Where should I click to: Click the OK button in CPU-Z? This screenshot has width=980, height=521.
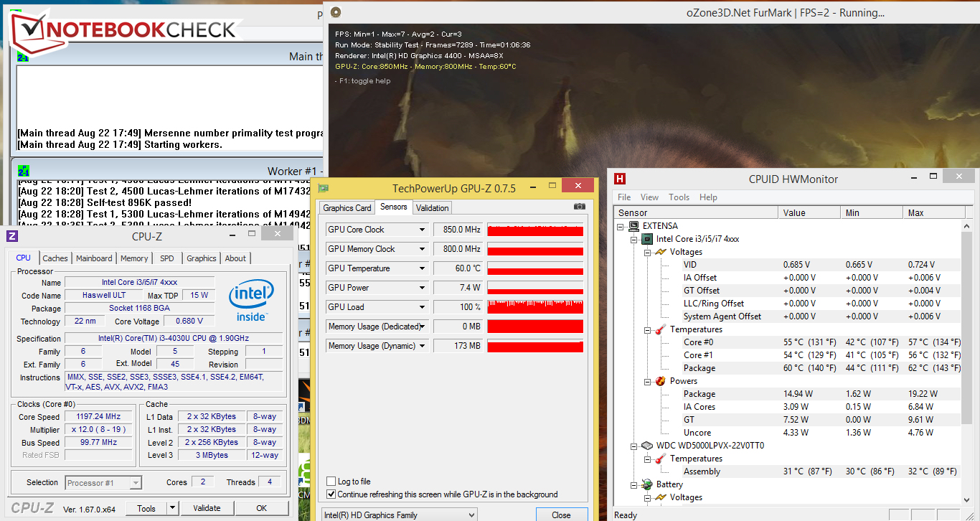pos(262,508)
